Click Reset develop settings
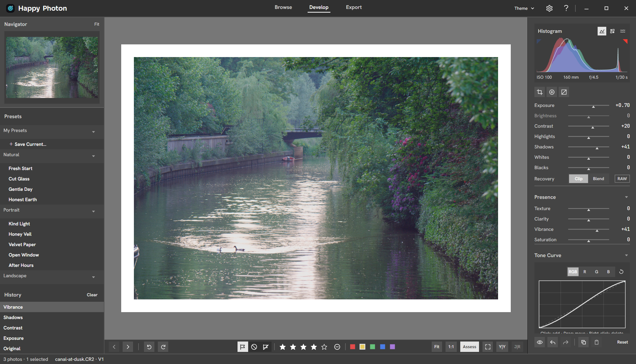636x364 pixels. 622,342
